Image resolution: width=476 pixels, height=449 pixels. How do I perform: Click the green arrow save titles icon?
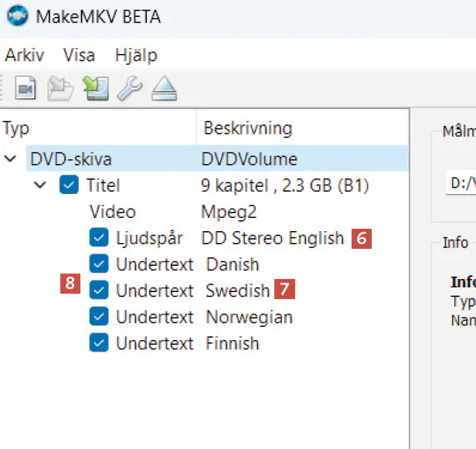(96, 89)
